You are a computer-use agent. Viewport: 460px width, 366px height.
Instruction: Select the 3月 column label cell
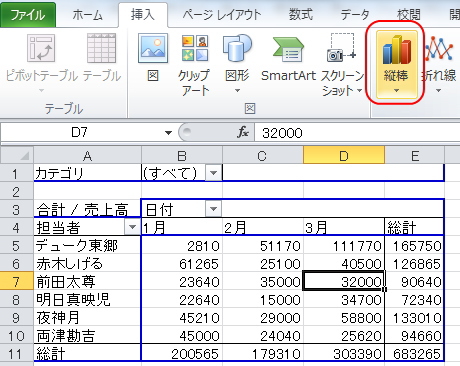pos(344,227)
